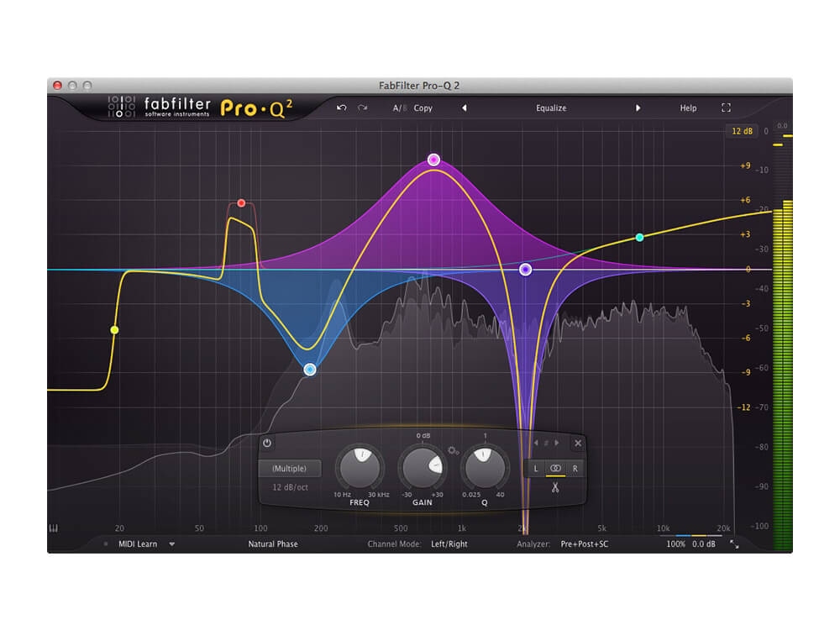Set band to right channel R

click(x=575, y=468)
